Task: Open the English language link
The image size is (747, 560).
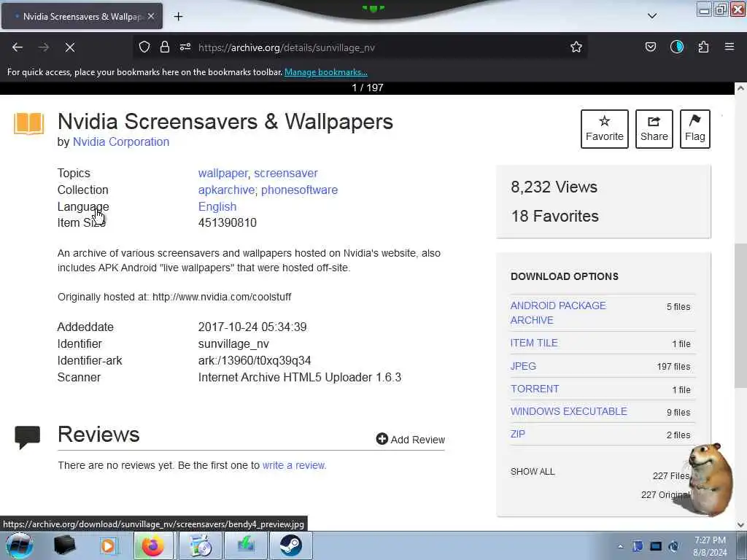Action: click(x=217, y=206)
